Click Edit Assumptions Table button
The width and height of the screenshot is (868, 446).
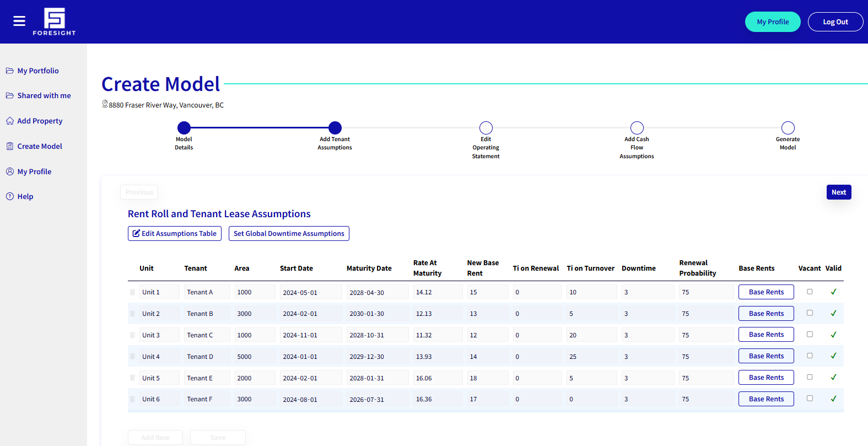pyautogui.click(x=175, y=234)
